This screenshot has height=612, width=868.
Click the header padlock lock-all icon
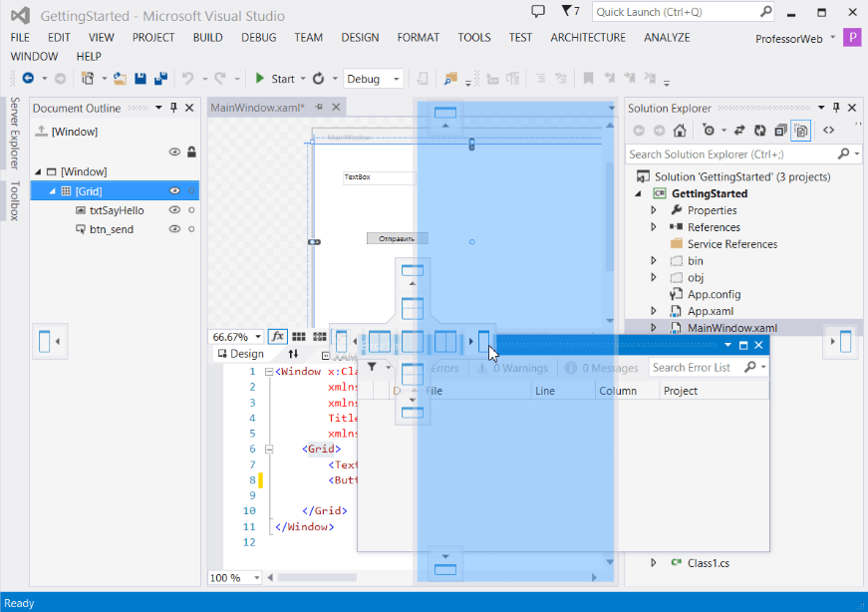pos(191,152)
